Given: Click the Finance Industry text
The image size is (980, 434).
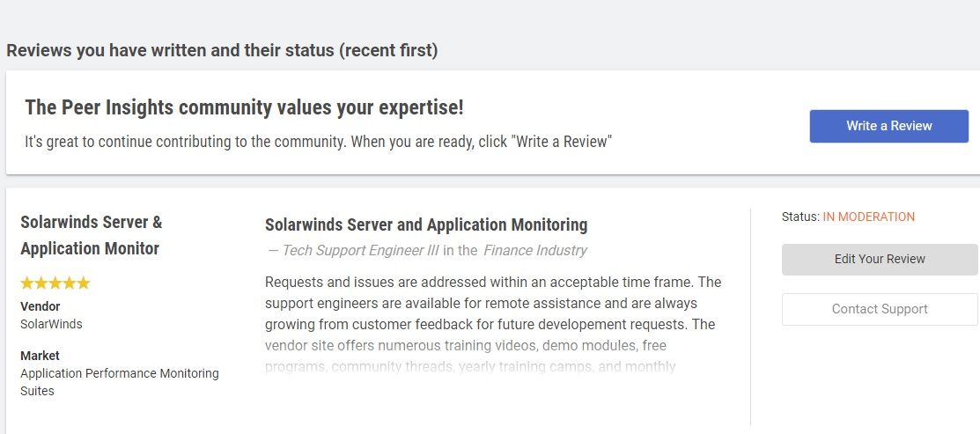Looking at the screenshot, I should (535, 250).
